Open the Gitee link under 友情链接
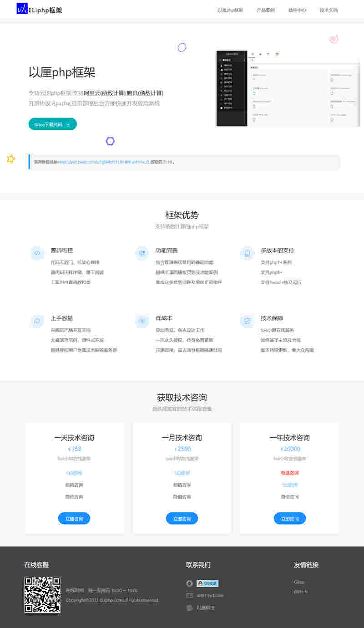Viewport: 364px width, 628px height. 300,582
